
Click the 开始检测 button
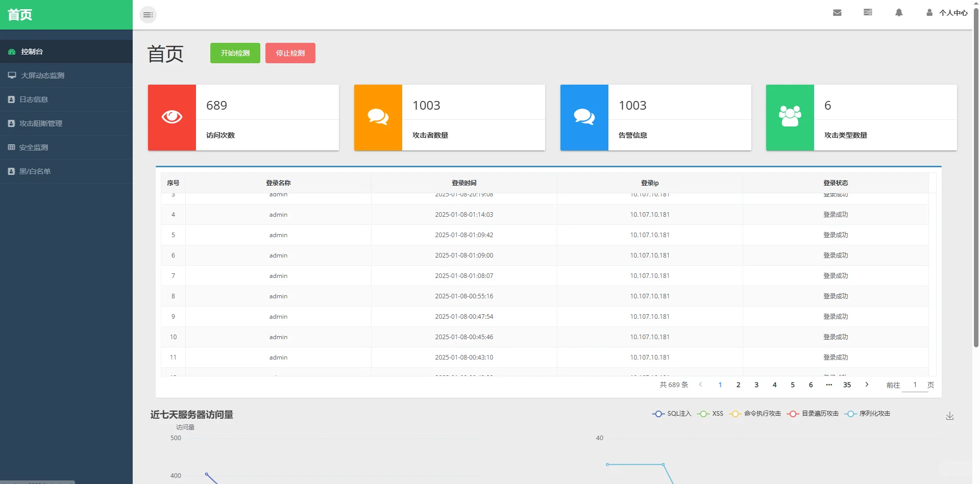[x=235, y=53]
